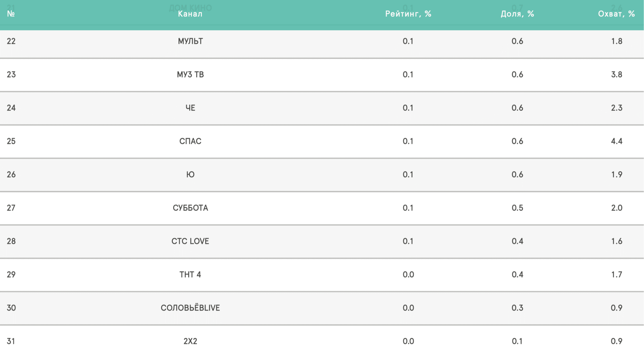Click the Канал column header
The image size is (644, 362).
pos(190,14)
